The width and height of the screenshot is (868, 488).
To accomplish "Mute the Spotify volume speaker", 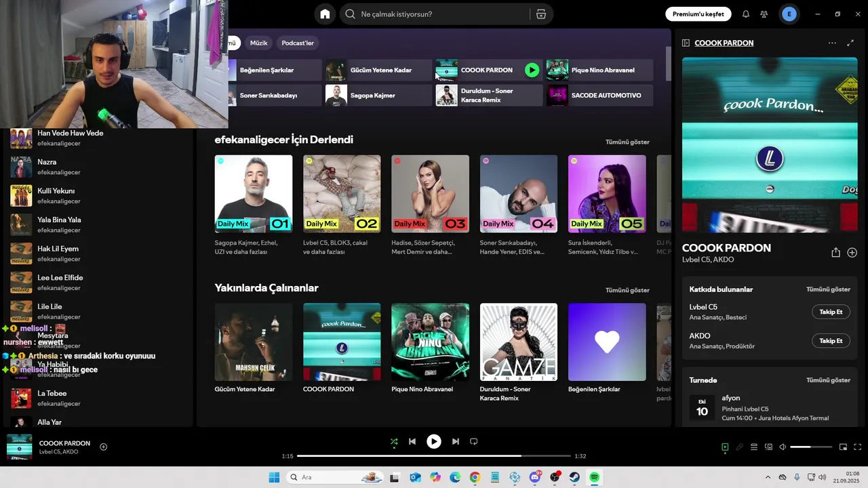I will [783, 447].
